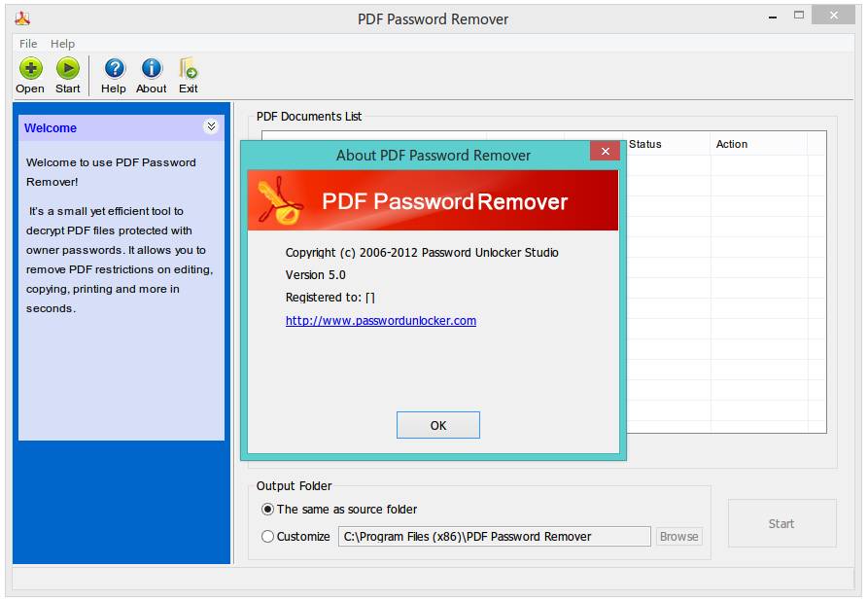Open the File menu

point(27,43)
